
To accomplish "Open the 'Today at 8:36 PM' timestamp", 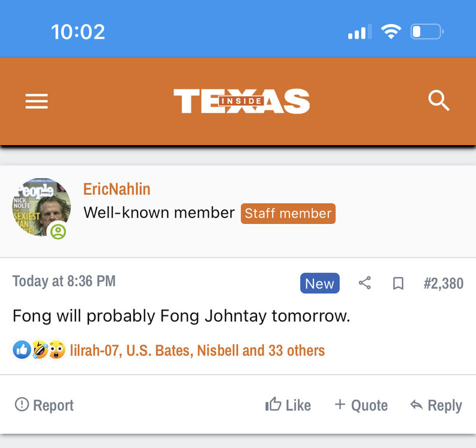I will [64, 281].
